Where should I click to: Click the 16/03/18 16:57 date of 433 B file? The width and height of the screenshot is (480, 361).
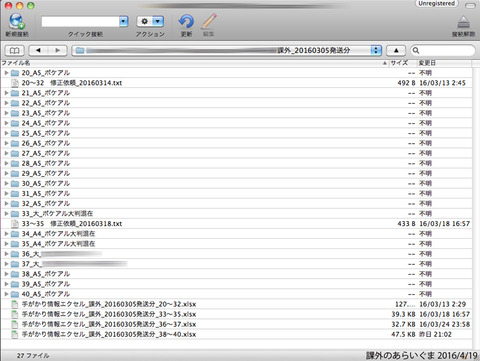(444, 224)
